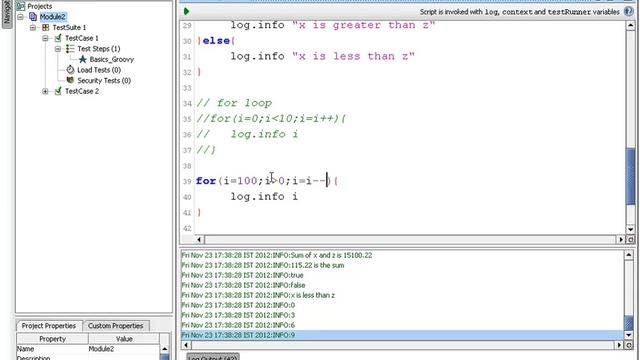This screenshot has height=360, width=640.
Task: Select Load Tests (0) item
Action: coord(99,70)
